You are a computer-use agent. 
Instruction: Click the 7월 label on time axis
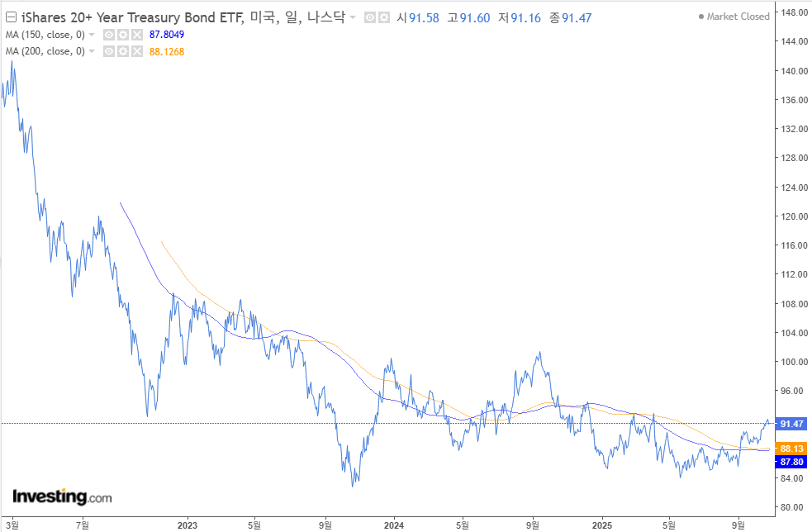[x=82, y=525]
